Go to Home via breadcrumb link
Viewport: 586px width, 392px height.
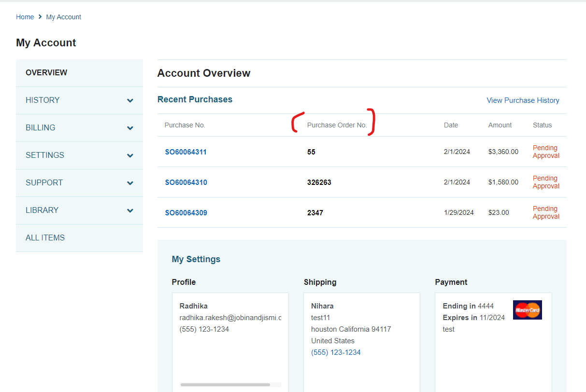pos(25,17)
